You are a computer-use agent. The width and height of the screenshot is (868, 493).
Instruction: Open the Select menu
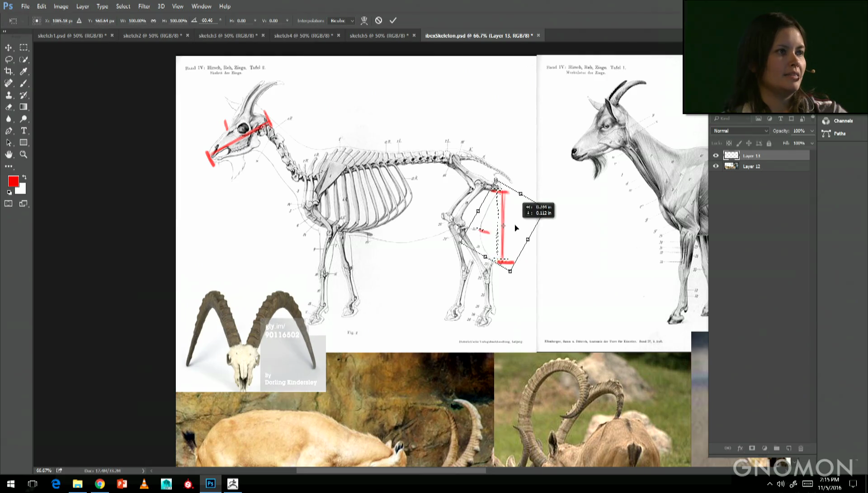[123, 6]
